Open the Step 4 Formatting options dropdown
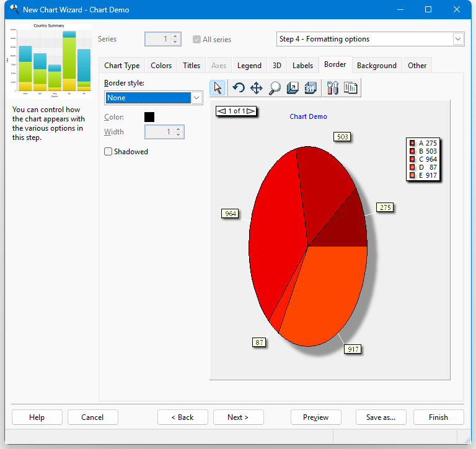 coord(458,39)
